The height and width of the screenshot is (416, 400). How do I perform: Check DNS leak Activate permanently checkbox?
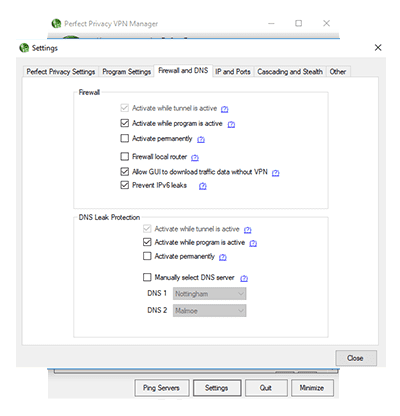147,256
